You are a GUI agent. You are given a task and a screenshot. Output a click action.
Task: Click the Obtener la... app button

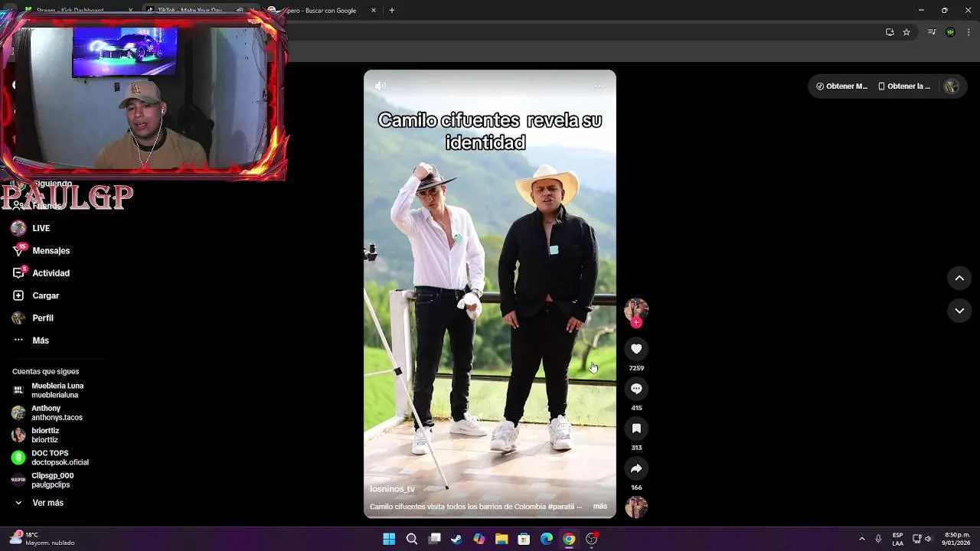click(x=903, y=86)
